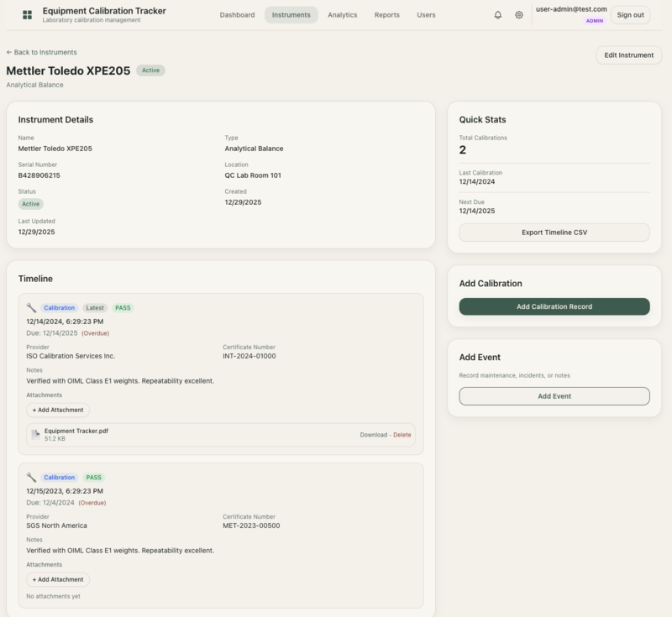Click the wrench icon on the 2023 calibration
This screenshot has height=617, width=672.
point(31,478)
